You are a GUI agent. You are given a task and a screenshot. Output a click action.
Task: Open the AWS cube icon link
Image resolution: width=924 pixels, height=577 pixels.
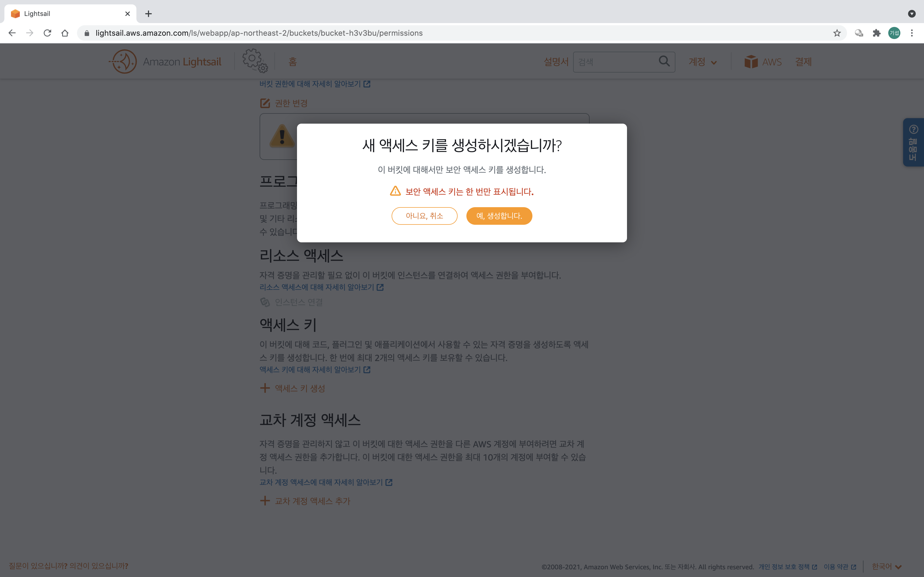click(x=751, y=62)
